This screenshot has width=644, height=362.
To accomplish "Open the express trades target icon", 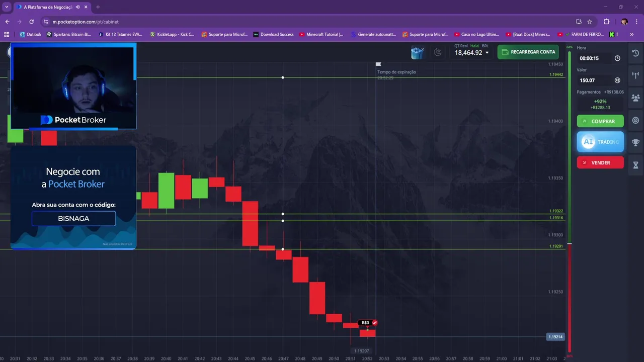I will point(635,120).
